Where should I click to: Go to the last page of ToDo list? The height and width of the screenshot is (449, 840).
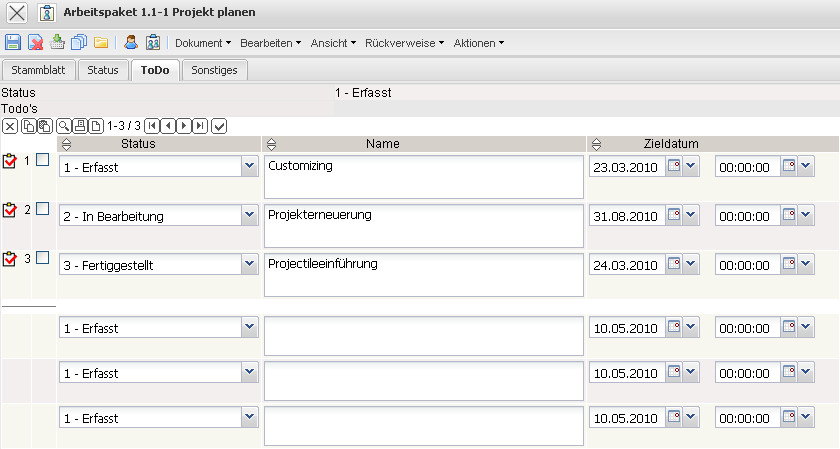pos(200,125)
